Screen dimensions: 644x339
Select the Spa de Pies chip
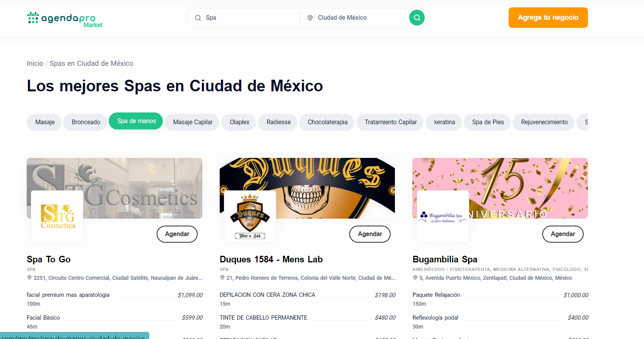coord(487,122)
